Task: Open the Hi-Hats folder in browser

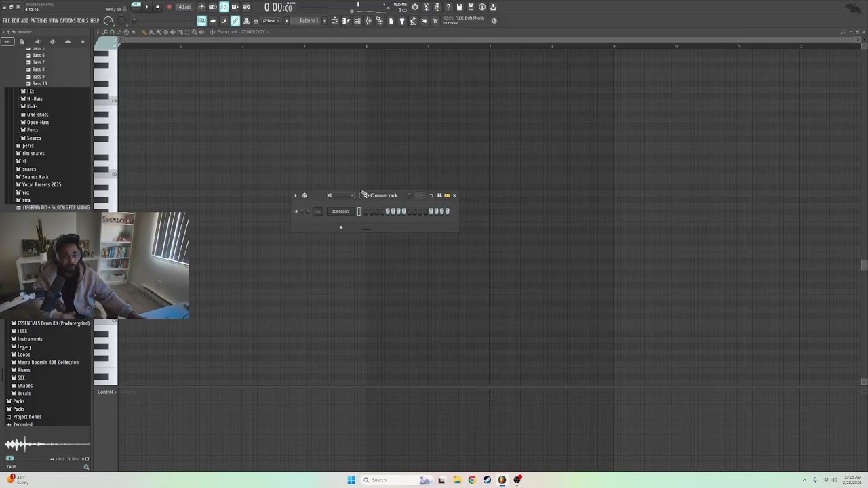Action: click(x=35, y=99)
